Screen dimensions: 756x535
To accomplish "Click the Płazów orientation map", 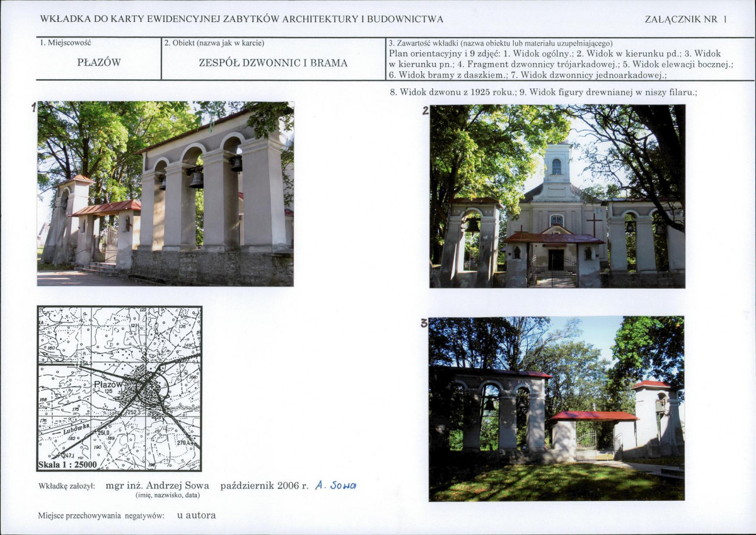I will pos(120,388).
